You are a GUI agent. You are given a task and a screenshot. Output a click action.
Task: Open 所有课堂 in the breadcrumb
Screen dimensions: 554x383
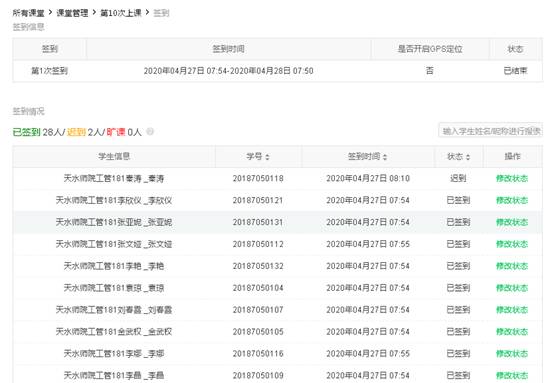(x=29, y=13)
